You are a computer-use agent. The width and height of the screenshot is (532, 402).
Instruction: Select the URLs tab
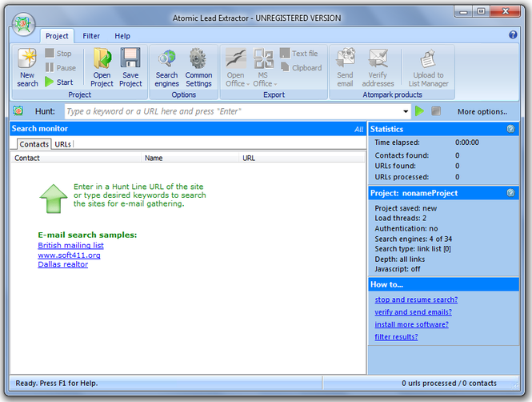click(x=62, y=144)
